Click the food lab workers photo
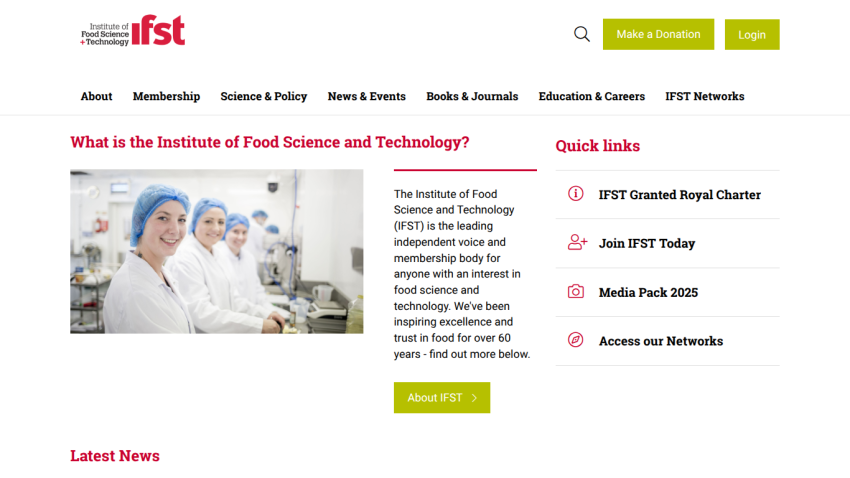Image resolution: width=850 pixels, height=478 pixels. point(217,251)
